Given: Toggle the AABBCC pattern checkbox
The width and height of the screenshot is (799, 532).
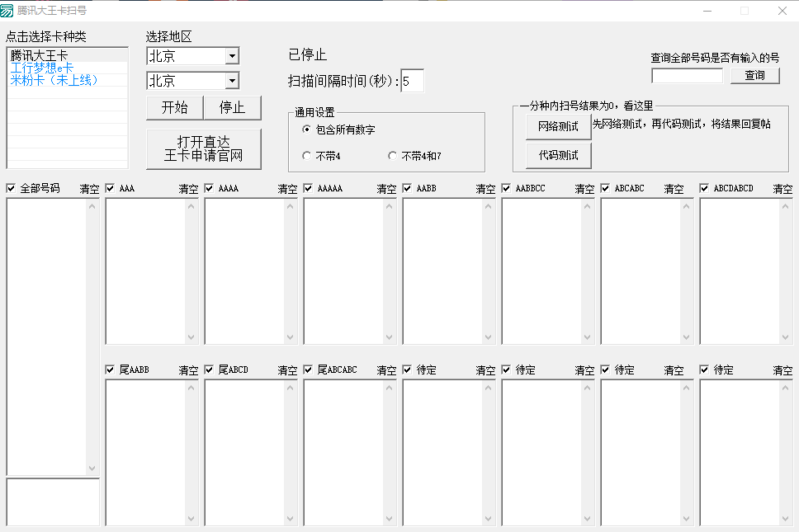Looking at the screenshot, I should (506, 188).
